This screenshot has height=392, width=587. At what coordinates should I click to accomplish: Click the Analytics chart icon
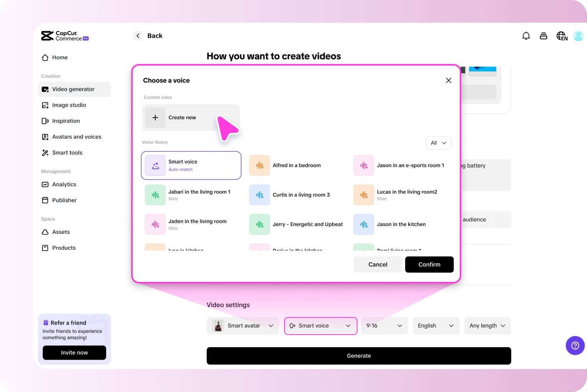[x=45, y=184]
